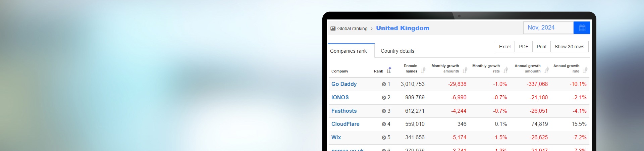Screen dimensions: 644x151
Task: Click the -7.2% annual growth rate
Action: 580,138
